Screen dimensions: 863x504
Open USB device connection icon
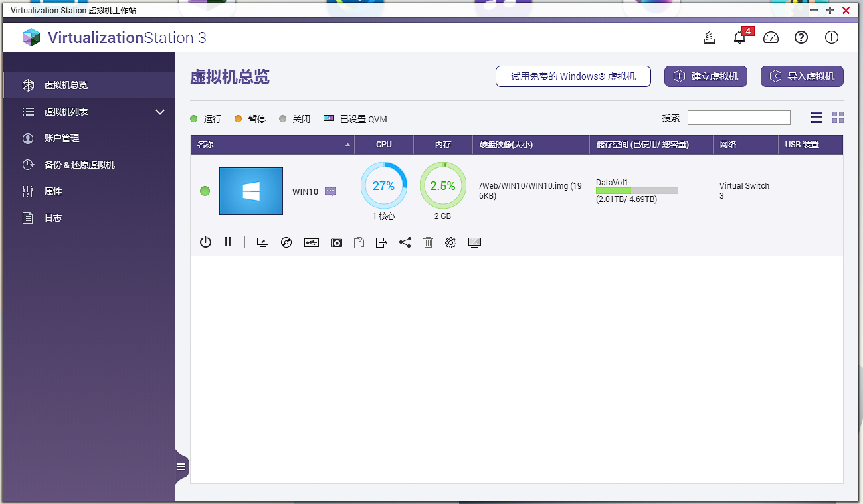tap(311, 242)
